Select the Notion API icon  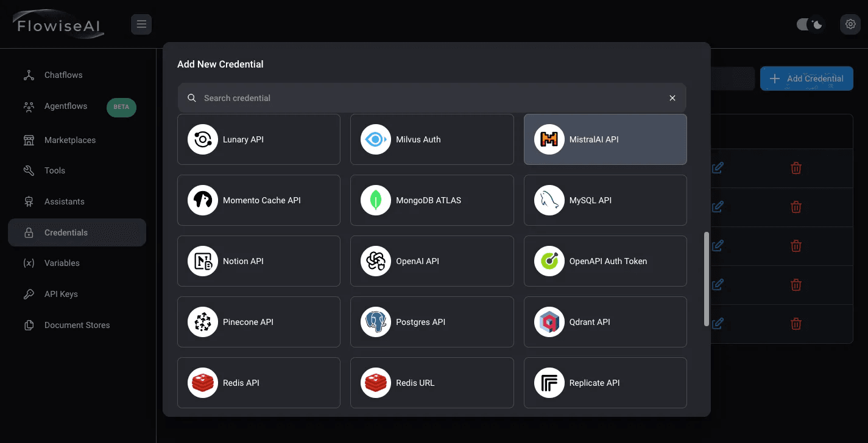coord(203,261)
